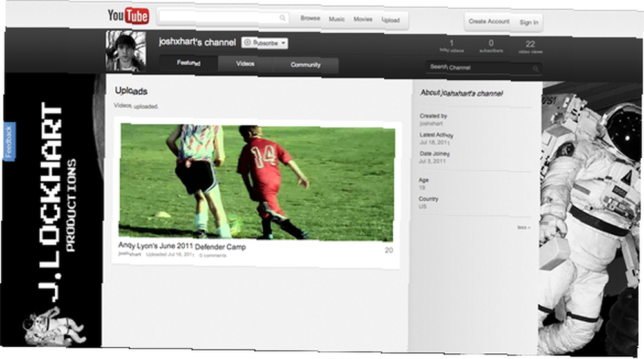Play the soccer video thumbnail
Screen dimensions: 644x359
point(256,182)
